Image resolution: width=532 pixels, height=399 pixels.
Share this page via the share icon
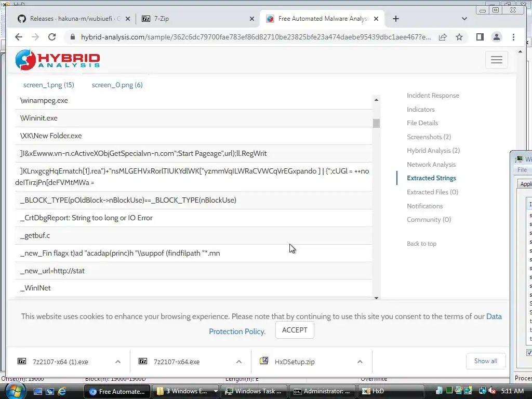pyautogui.click(x=443, y=37)
